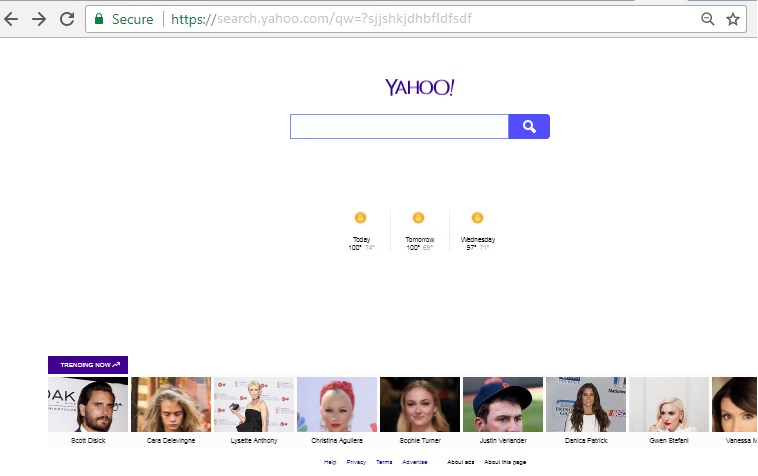Click the Justin Verlander name caption
The image size is (758, 476).
(503, 440)
